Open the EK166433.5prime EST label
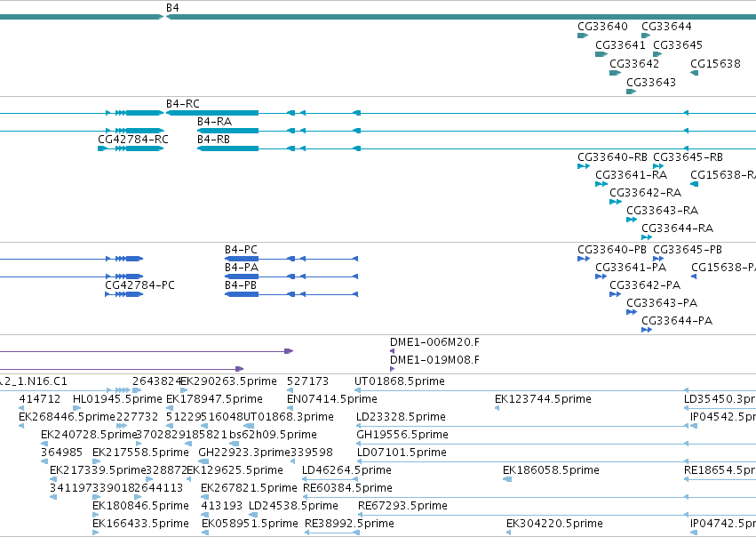Image resolution: width=756 pixels, height=537 pixels. pyautogui.click(x=140, y=524)
